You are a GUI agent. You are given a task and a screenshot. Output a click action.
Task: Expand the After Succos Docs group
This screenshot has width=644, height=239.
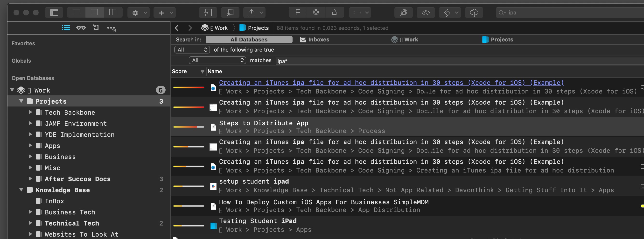(30, 178)
